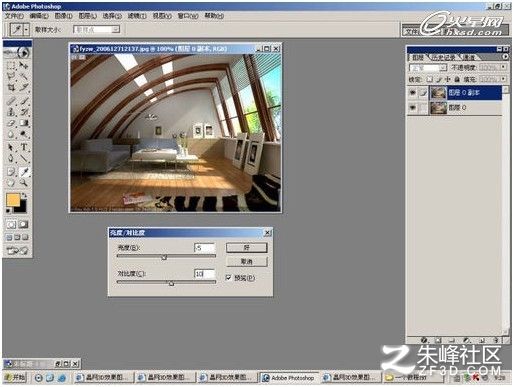This screenshot has height=387, width=514.
Task: Toggle visibility of 图层 0 layer
Action: [413, 108]
